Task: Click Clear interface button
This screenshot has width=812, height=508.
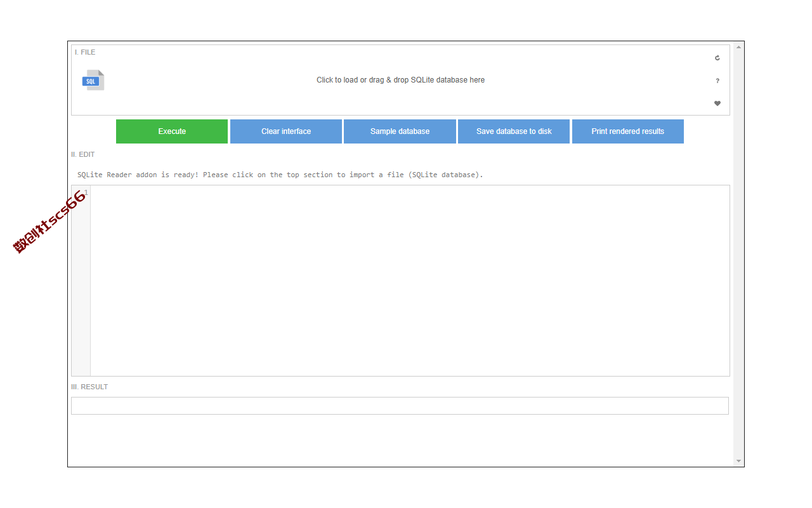Action: (x=286, y=131)
